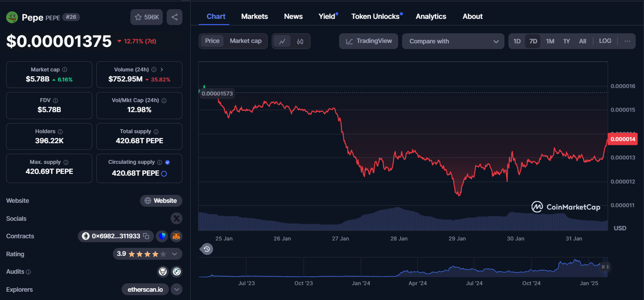The height and width of the screenshot is (300, 644).
Task: Show the FDV info icon
Action: click(56, 100)
